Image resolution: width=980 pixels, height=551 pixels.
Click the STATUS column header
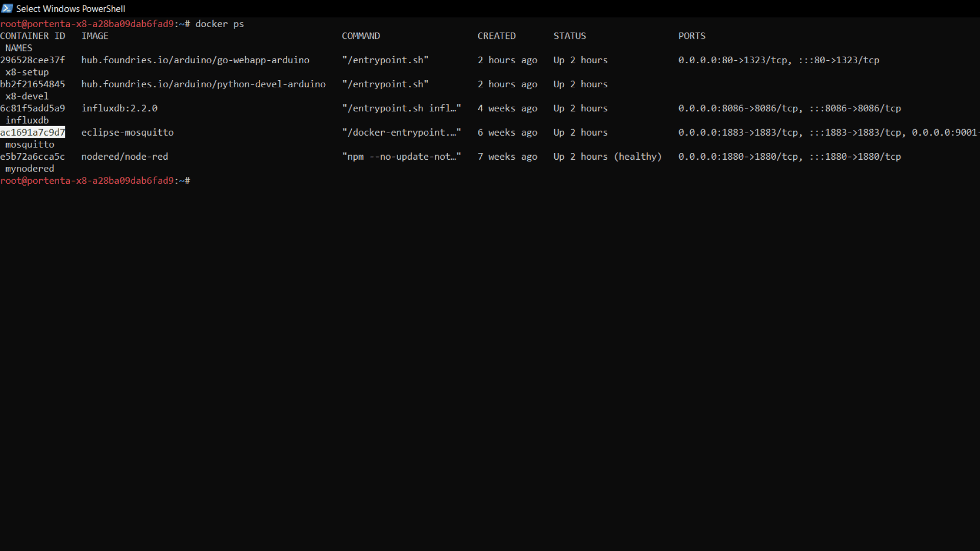coord(570,36)
